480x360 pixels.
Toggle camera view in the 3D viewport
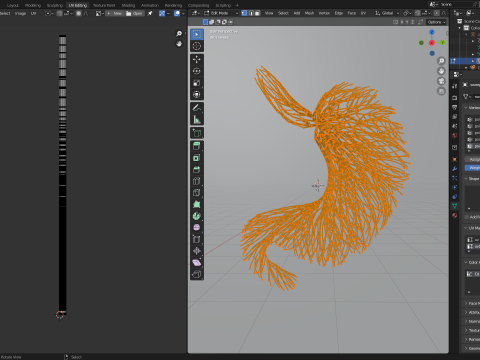pos(441,81)
